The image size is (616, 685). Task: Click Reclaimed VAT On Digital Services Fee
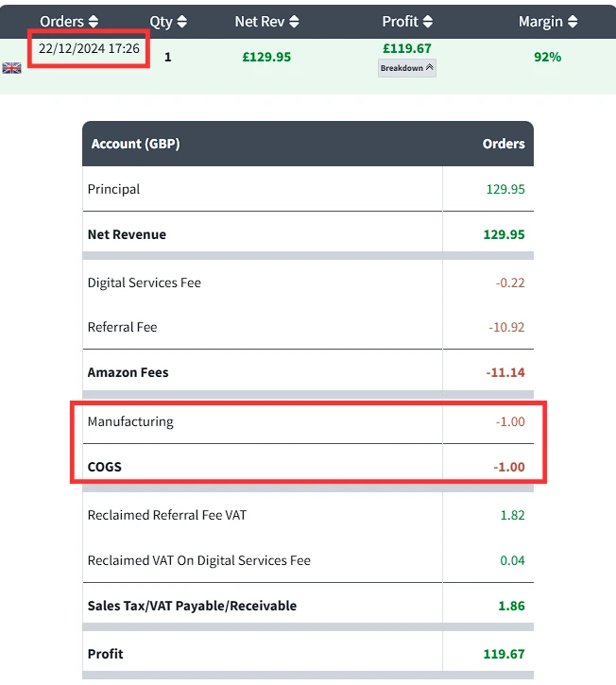(x=199, y=560)
